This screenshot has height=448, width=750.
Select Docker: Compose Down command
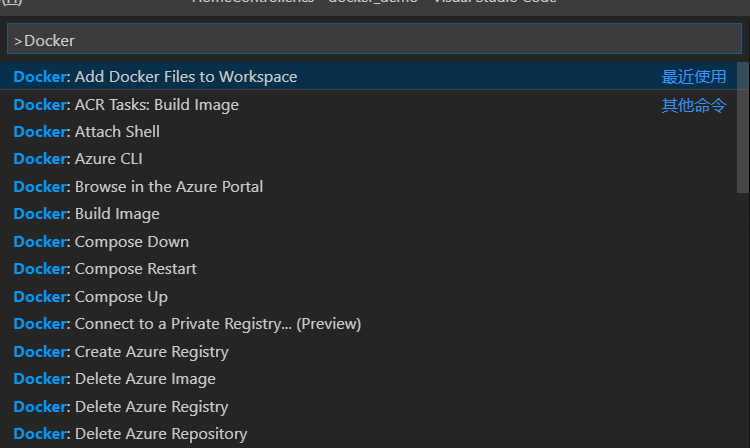pos(368,241)
